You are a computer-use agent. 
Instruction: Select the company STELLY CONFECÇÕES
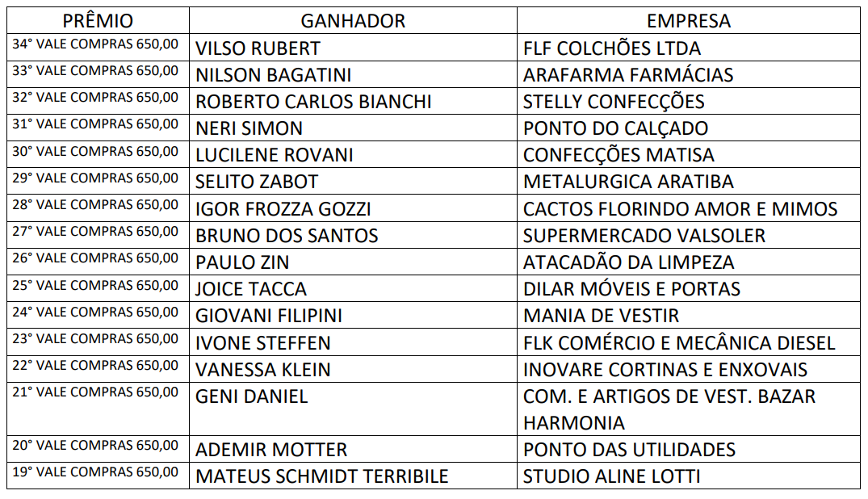[x=614, y=102]
